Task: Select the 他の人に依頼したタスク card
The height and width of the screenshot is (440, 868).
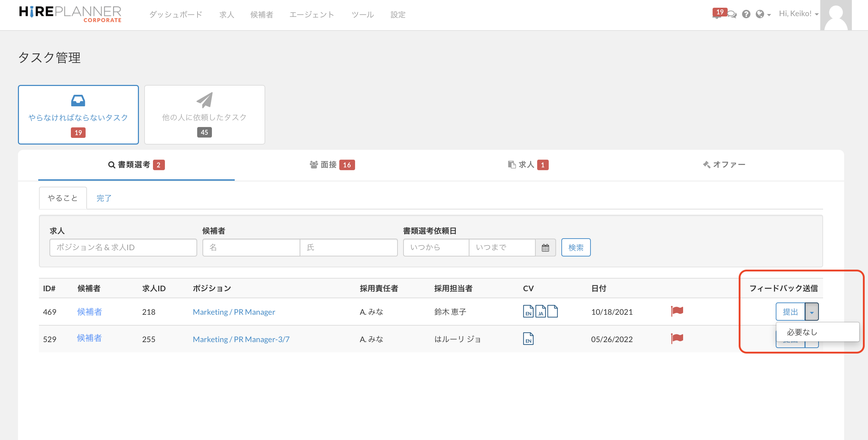Action: (205, 115)
